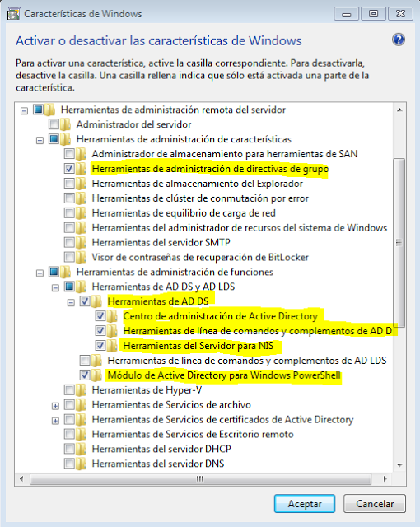This screenshot has width=420, height=527.
Task: Click folder icon beside Herramientas del servidor SMTP
Action: point(81,242)
